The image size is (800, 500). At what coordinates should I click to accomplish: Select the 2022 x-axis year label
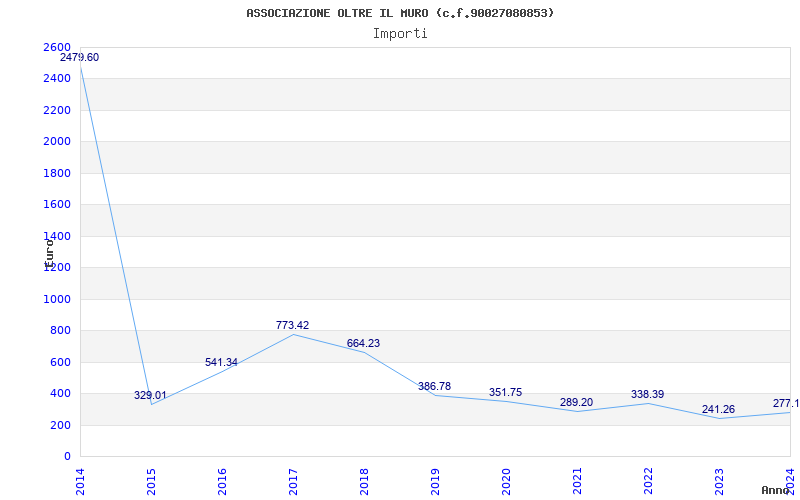647,482
